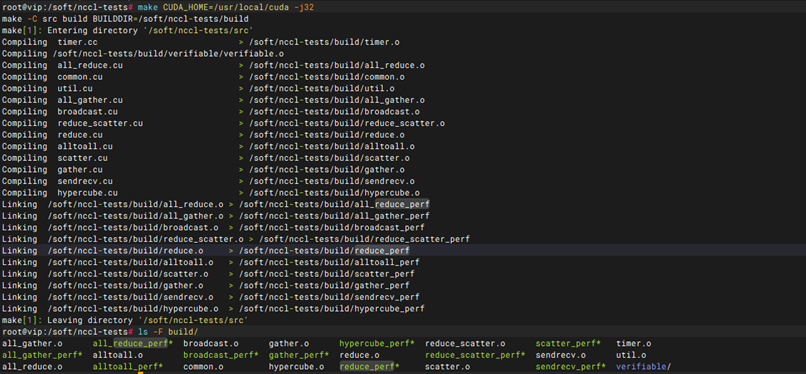
Task: Select all_gather_perf* in the ls listing
Action: [42, 355]
